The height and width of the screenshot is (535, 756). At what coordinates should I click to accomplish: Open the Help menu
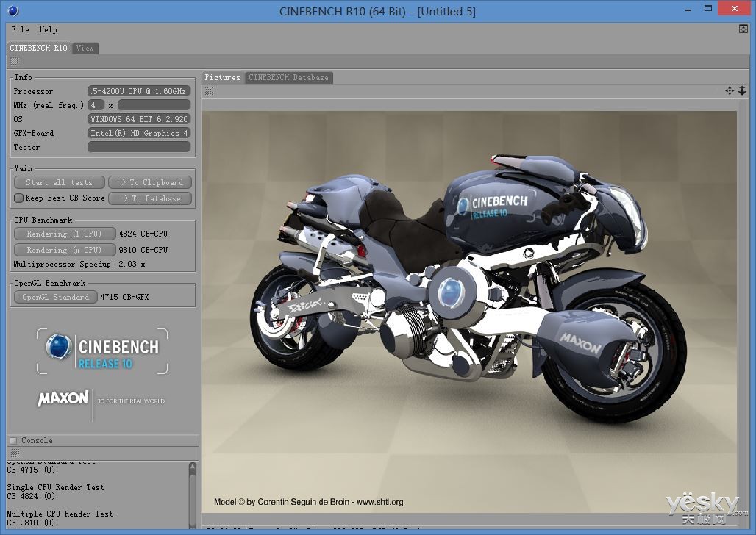(x=49, y=29)
